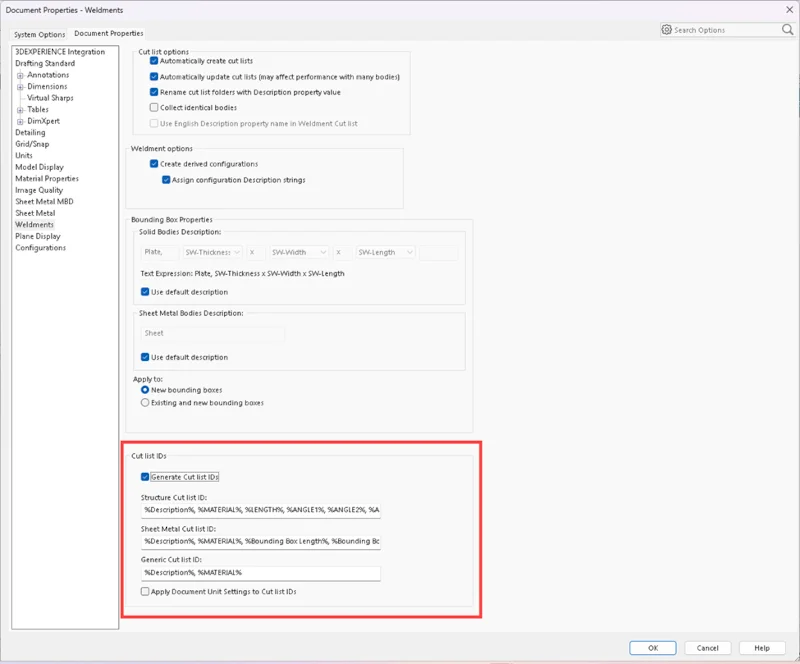The image size is (800, 664).
Task: Click the Structure Cut list ID field
Action: pyautogui.click(x=261, y=510)
